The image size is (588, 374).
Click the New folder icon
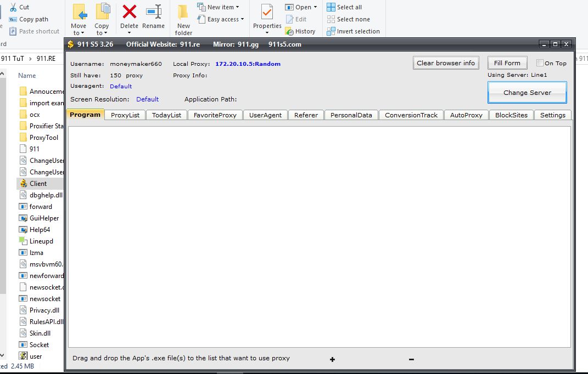183,12
